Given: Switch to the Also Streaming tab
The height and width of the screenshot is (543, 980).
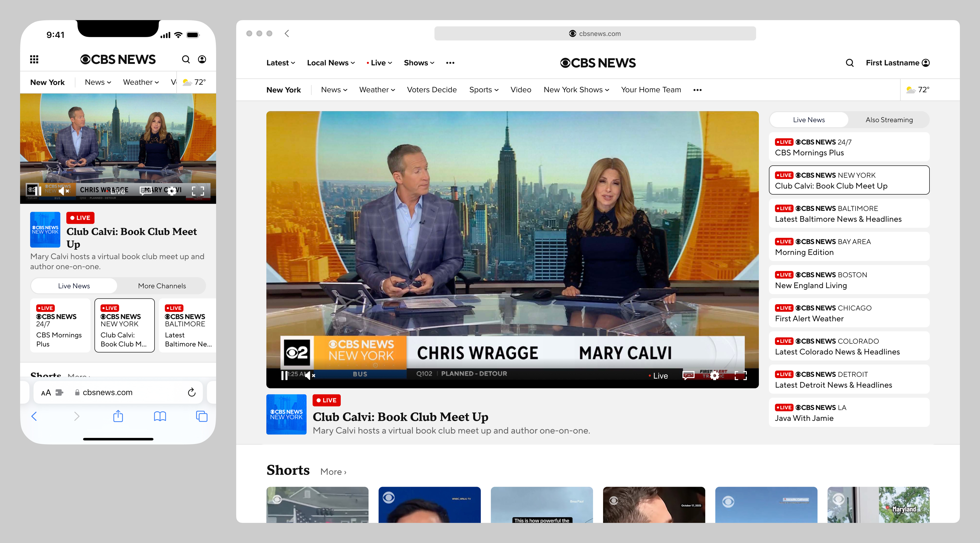Looking at the screenshot, I should click(x=889, y=119).
